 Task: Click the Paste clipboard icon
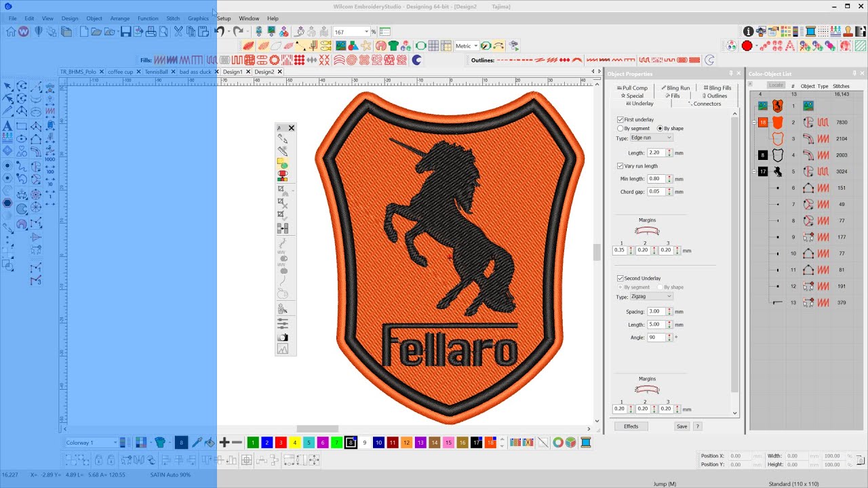coord(203,31)
